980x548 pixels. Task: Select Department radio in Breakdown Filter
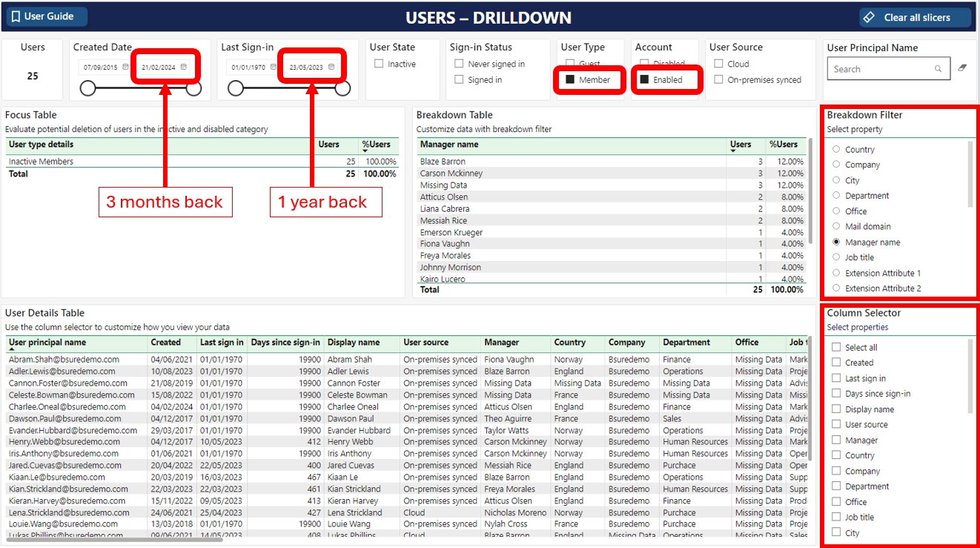pyautogui.click(x=836, y=196)
